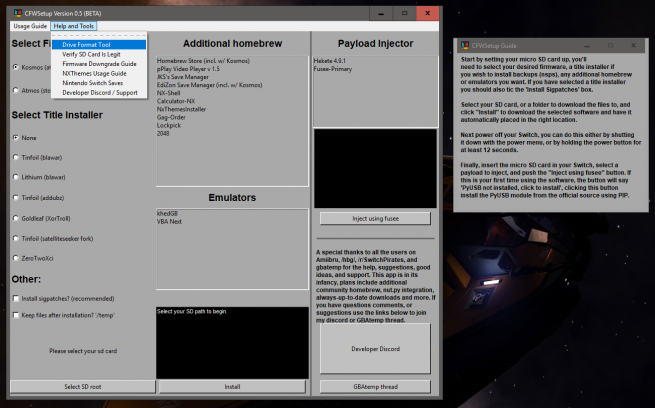Screen dimensions: 655x408
Task: Open the Firmware Downgrade Guide entry
Action: pos(99,63)
